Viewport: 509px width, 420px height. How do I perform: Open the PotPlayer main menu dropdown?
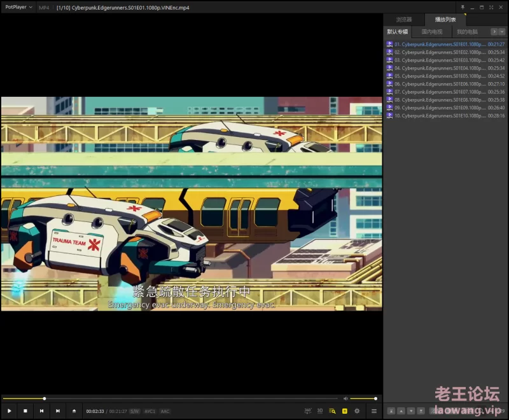[x=19, y=7]
